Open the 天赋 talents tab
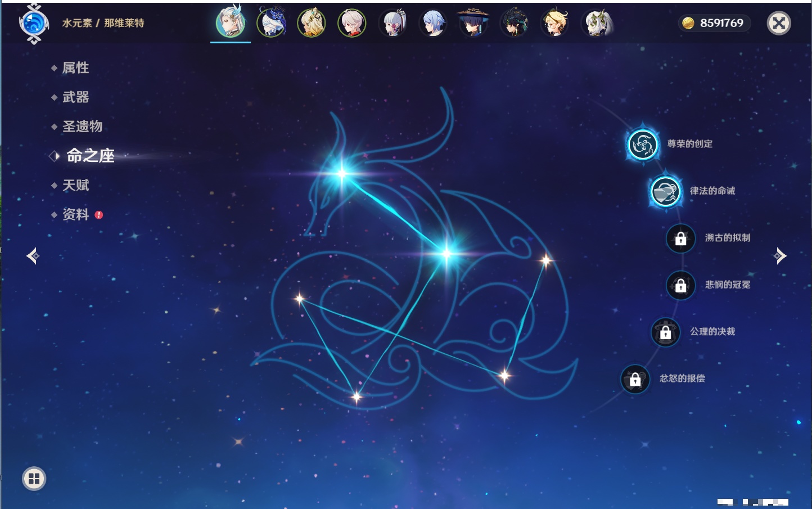Viewport: 812px width, 509px height. pos(75,185)
